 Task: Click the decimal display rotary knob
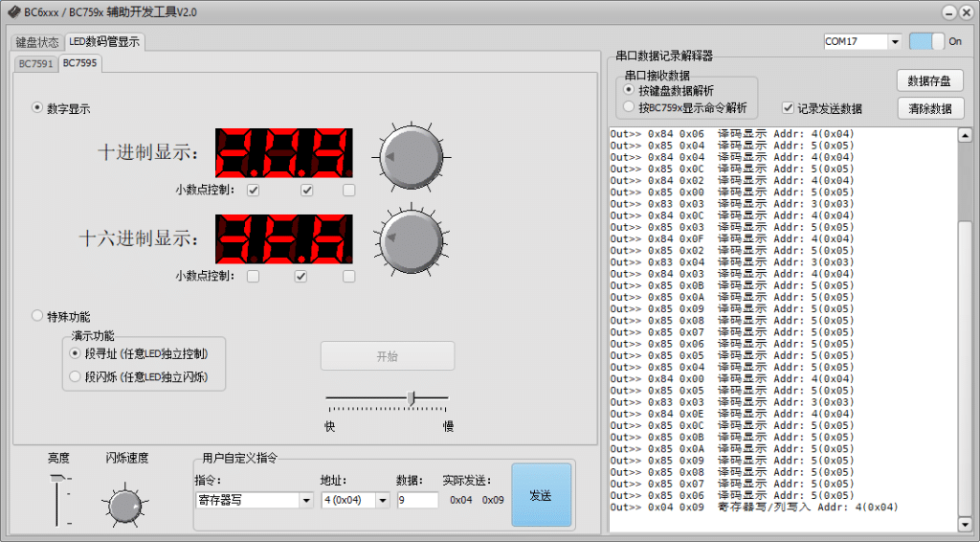pos(412,155)
